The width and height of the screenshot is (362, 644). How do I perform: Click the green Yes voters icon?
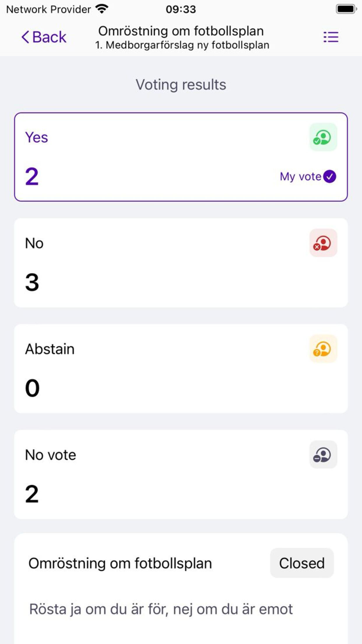pos(323,137)
